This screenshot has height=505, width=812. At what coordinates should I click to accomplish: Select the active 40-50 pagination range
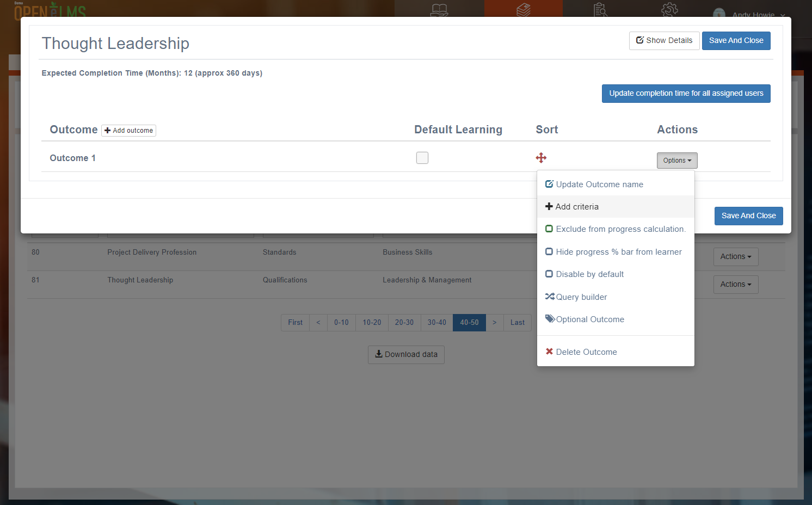(x=469, y=323)
